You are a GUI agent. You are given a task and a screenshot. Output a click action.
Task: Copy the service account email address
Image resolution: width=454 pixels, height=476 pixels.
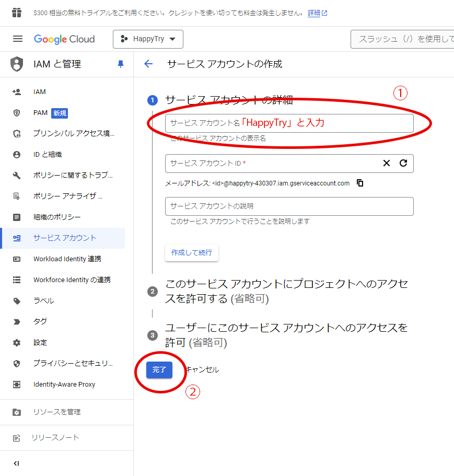tap(360, 183)
